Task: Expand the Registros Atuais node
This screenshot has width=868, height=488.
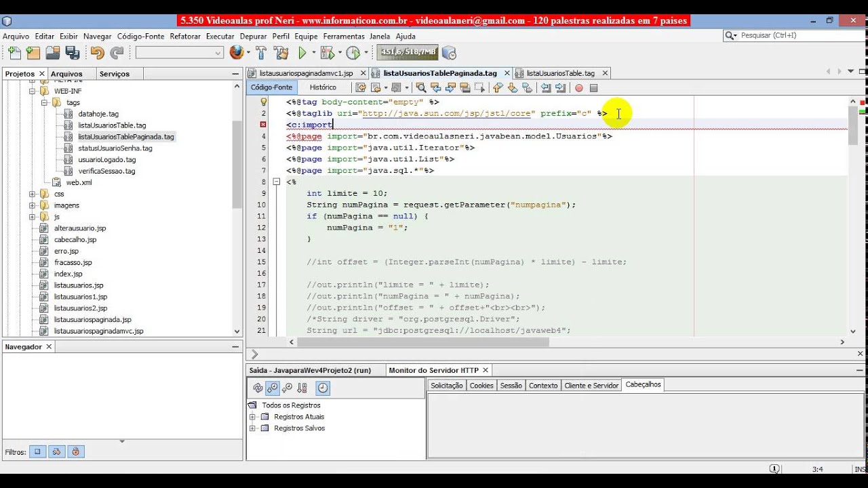Action: 253,417
